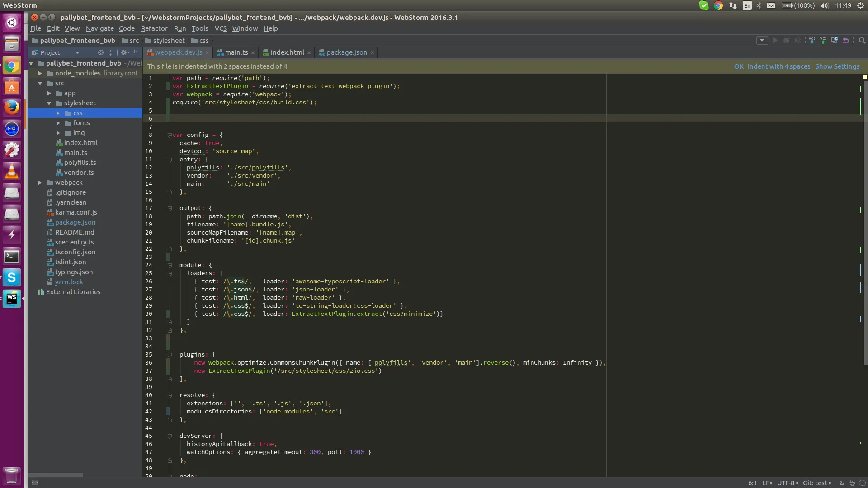The image size is (868, 488).
Task: Collapse the stylesheet folder
Action: click(49, 103)
